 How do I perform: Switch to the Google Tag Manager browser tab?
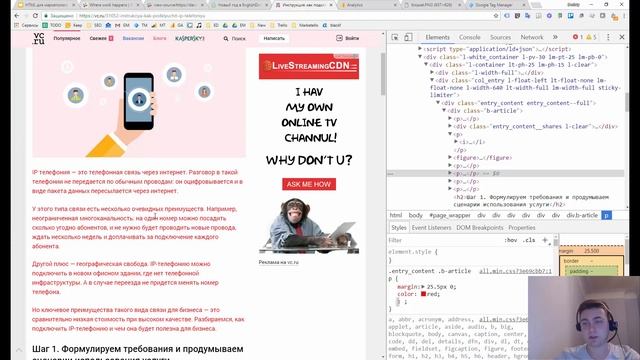click(494, 5)
